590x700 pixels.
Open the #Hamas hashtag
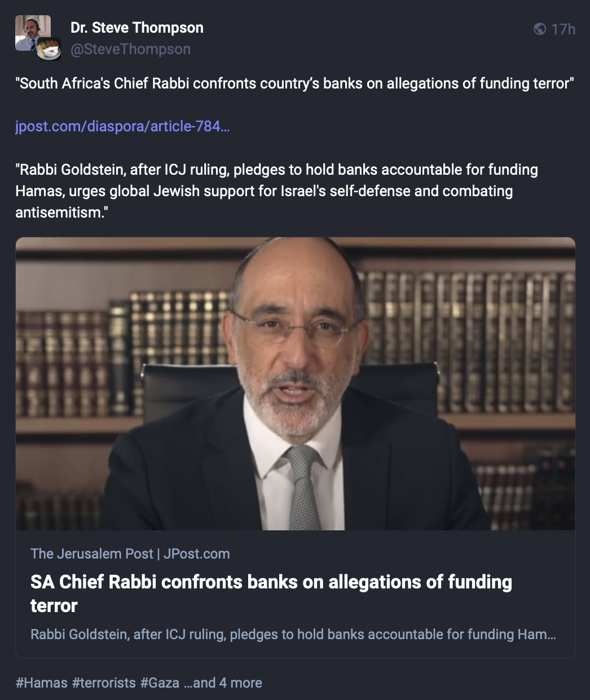point(42,683)
